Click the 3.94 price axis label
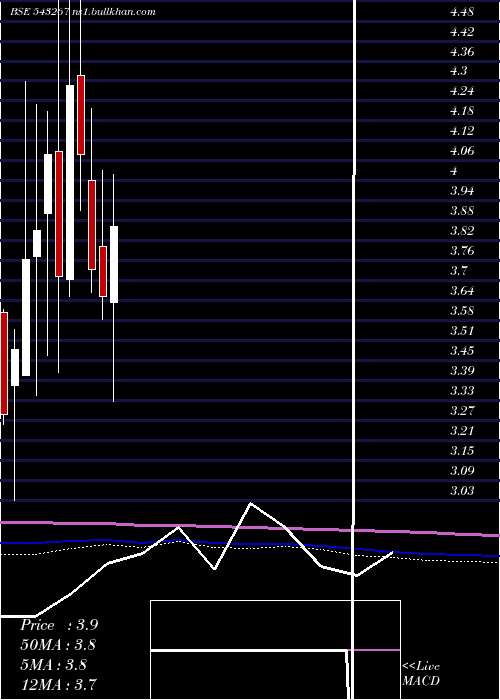Screen dimensions: 500x700 point(462,191)
